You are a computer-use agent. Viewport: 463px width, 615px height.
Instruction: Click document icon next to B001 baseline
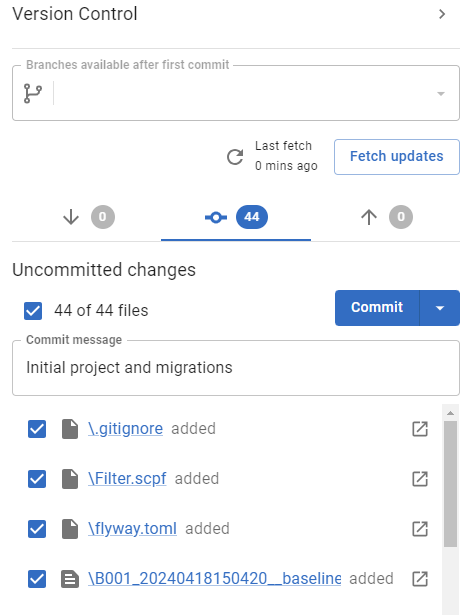coord(70,579)
